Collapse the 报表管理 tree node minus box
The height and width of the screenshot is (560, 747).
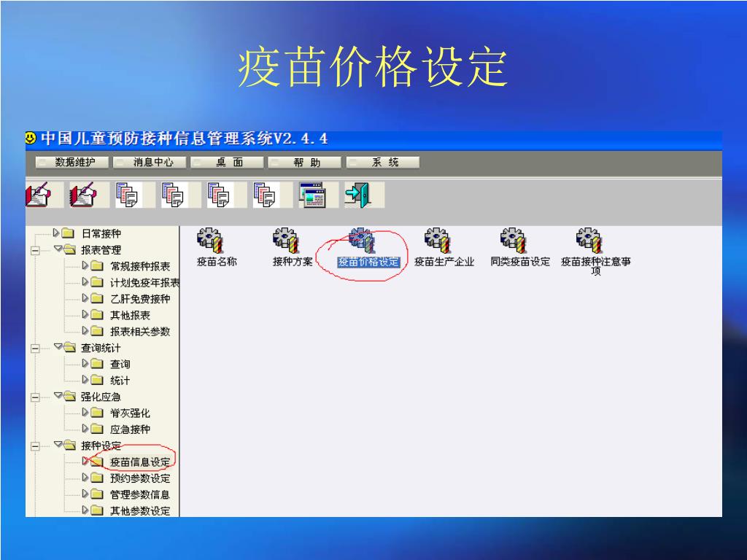35,250
